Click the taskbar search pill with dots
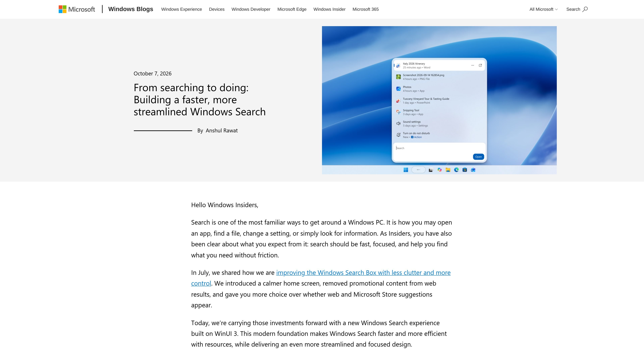 pos(418,170)
